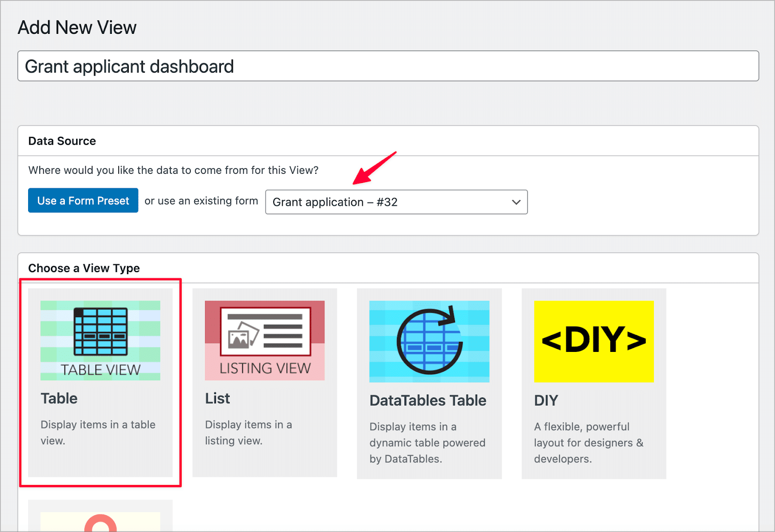The image size is (775, 532).
Task: Click the 'dynamic table powered by DataTables' description
Action: (427, 442)
